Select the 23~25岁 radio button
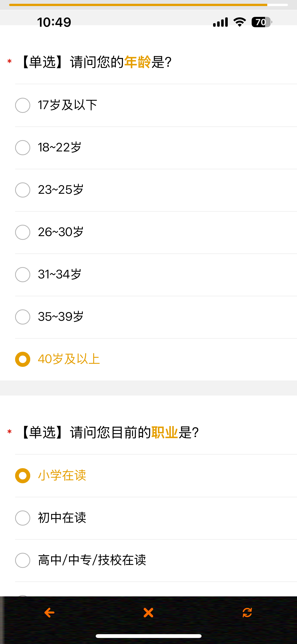 23,190
